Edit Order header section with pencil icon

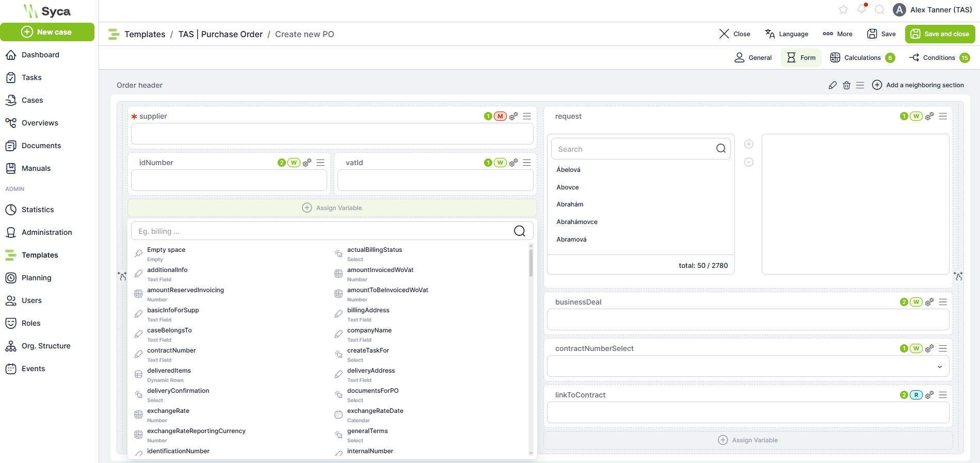coord(832,85)
